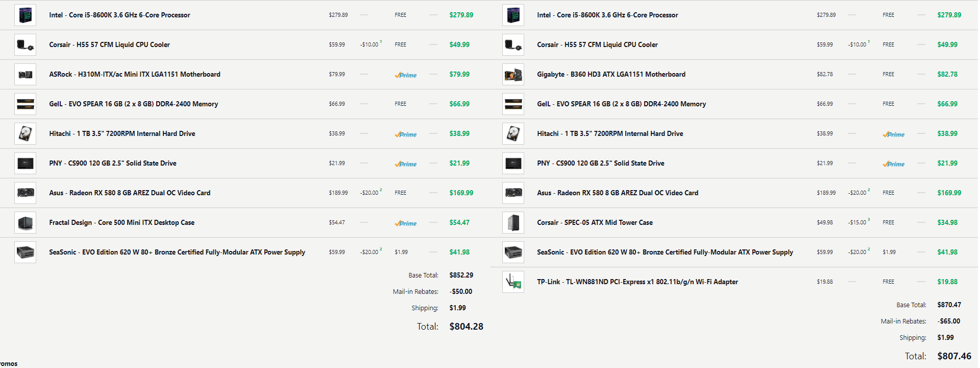
Task: Open Hitachi 1 TB drive link in $807.46 build
Action: point(610,134)
